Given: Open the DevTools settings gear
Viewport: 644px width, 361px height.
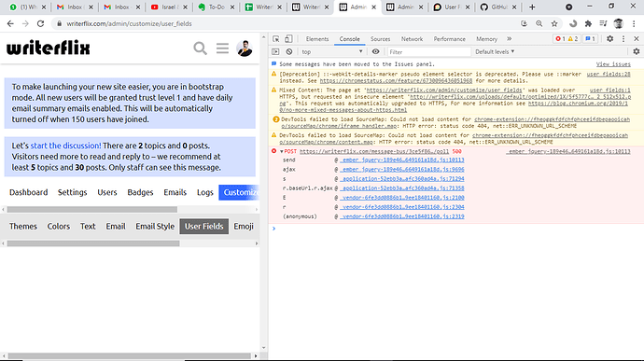Looking at the screenshot, I should [609, 38].
